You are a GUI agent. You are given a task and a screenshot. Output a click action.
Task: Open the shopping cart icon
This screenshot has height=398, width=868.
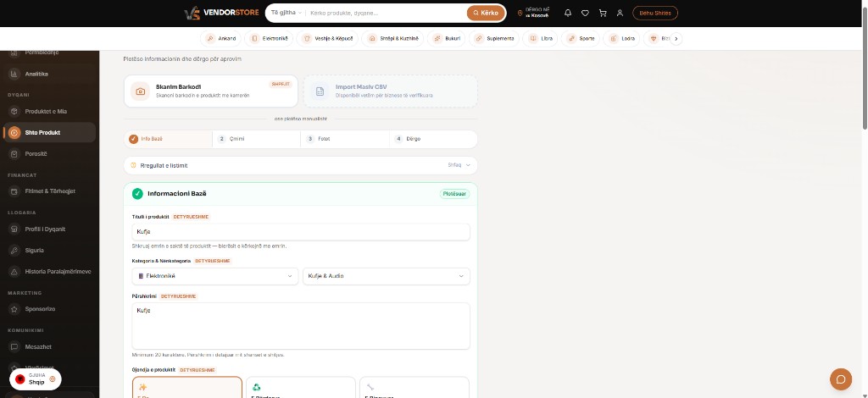tap(603, 13)
